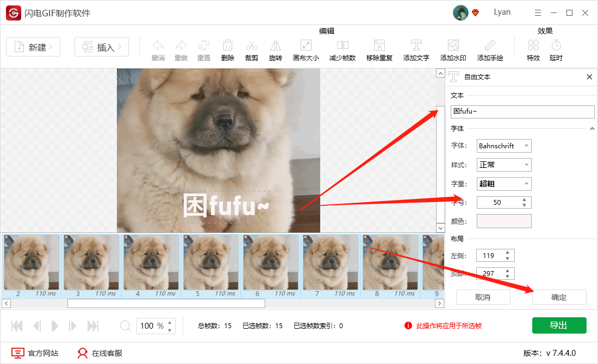
Task: Open the 添加水印 watermark tool
Action: pos(453,49)
